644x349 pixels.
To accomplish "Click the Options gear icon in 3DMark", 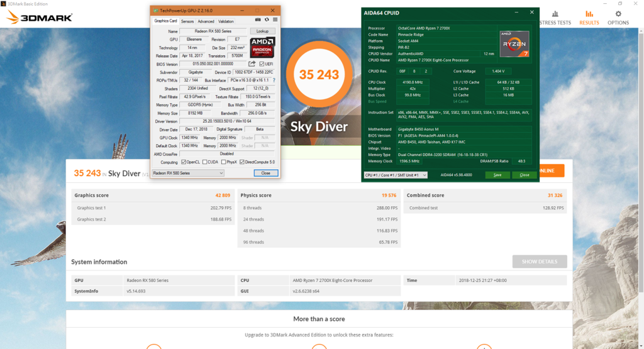I will pos(618,14).
